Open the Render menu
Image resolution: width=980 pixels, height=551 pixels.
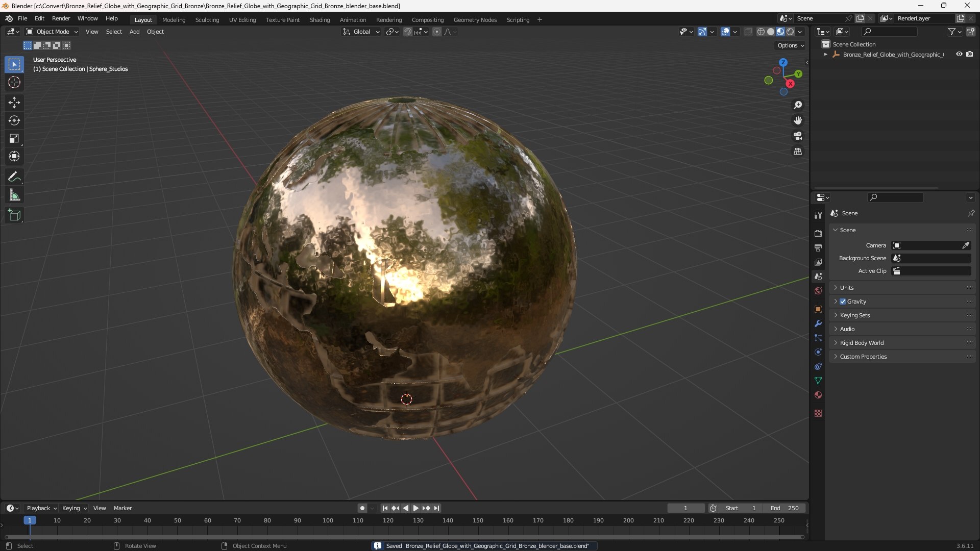coord(61,18)
